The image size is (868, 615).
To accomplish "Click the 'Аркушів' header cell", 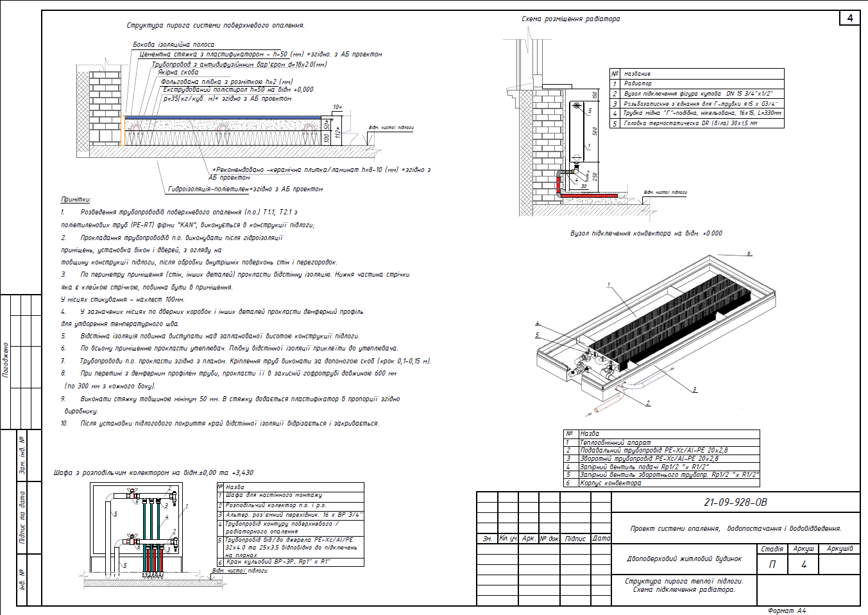I will click(840, 549).
